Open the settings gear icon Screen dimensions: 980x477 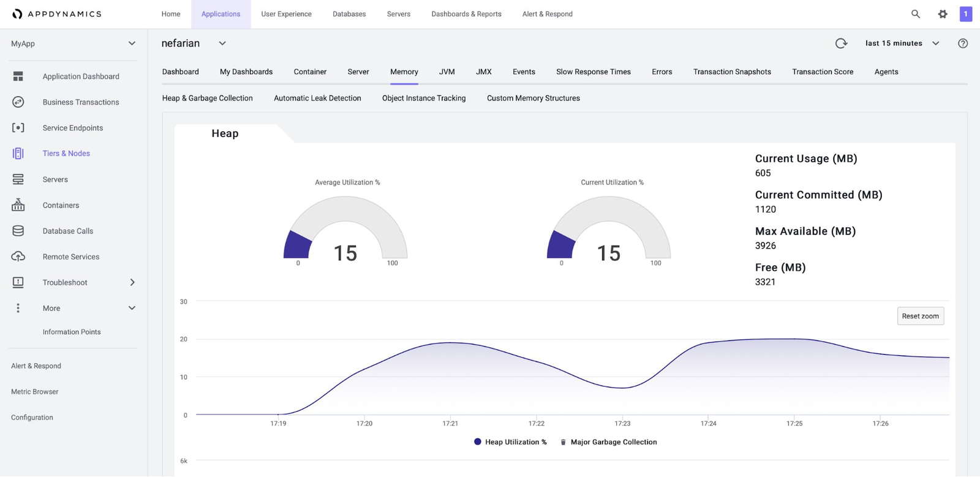[x=943, y=13]
